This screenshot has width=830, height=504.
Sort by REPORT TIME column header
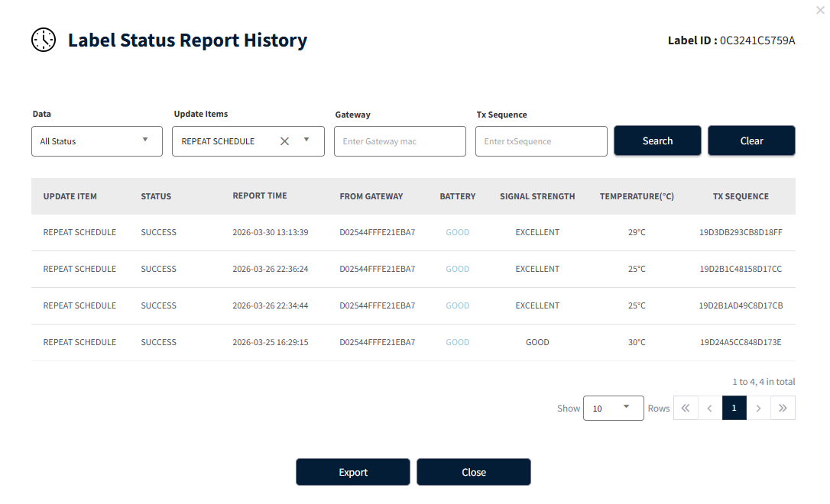(260, 195)
